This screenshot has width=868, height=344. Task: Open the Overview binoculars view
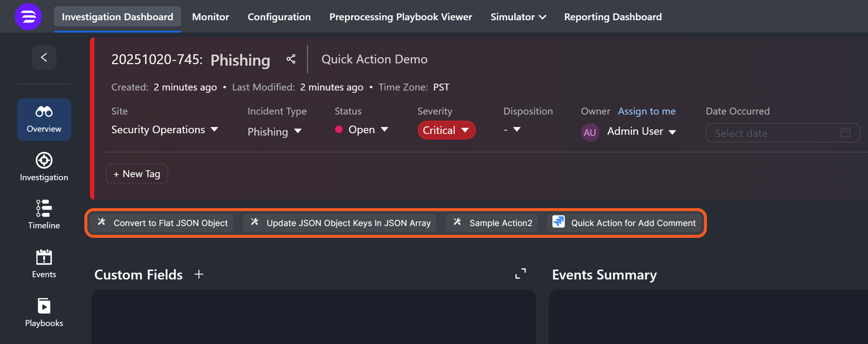point(44,120)
